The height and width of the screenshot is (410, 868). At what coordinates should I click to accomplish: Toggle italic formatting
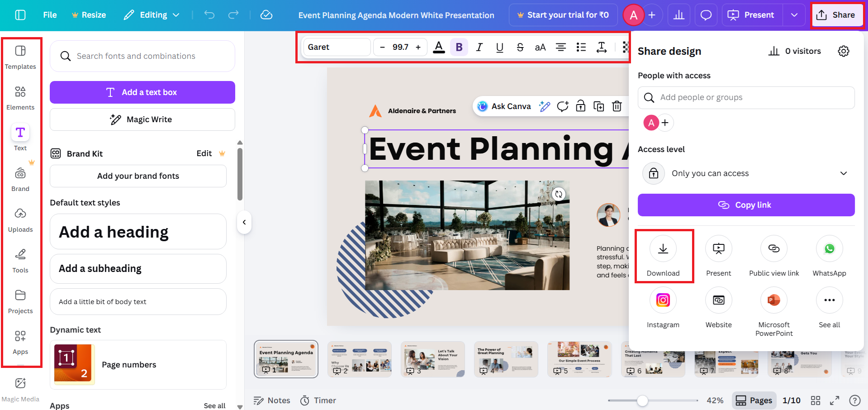pyautogui.click(x=479, y=47)
